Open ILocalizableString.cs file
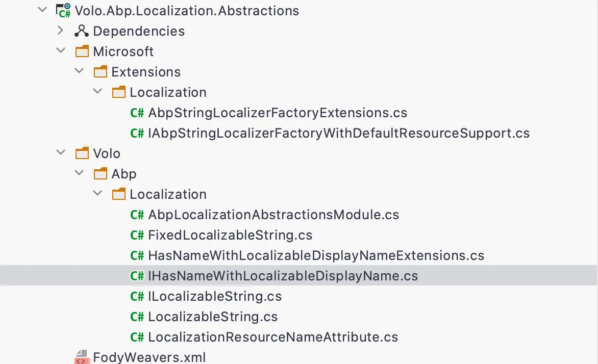Image resolution: width=598 pixels, height=364 pixels. pos(215,296)
